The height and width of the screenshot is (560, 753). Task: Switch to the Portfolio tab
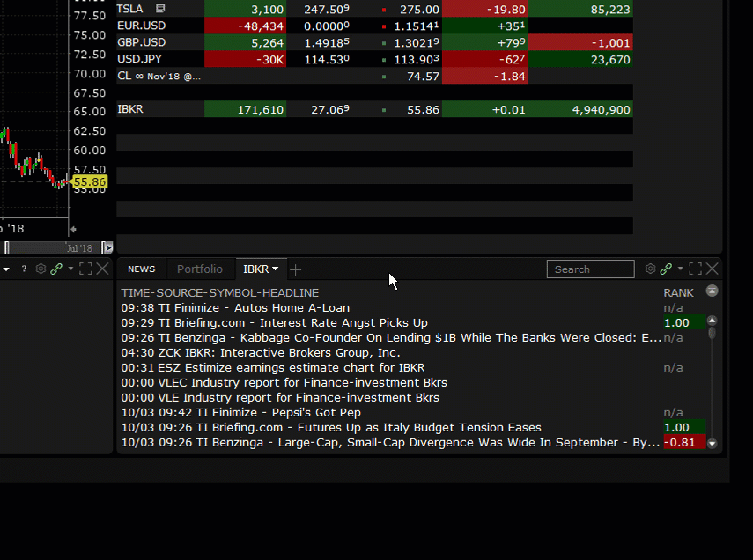[x=200, y=269]
